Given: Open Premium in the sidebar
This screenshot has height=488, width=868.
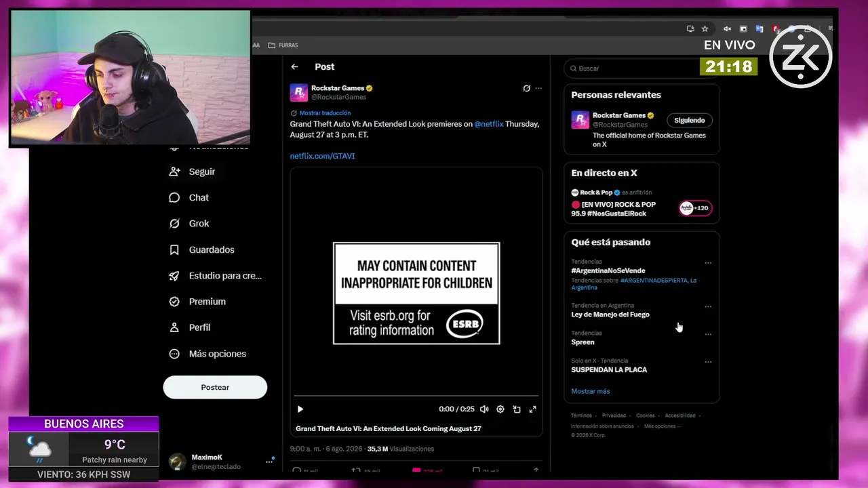Looking at the screenshot, I should coord(197,301).
